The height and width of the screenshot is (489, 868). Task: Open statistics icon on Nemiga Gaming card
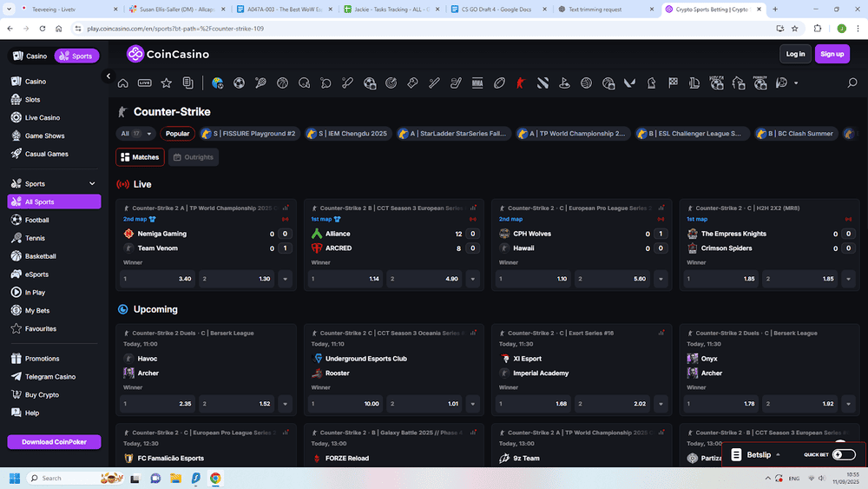(x=286, y=208)
